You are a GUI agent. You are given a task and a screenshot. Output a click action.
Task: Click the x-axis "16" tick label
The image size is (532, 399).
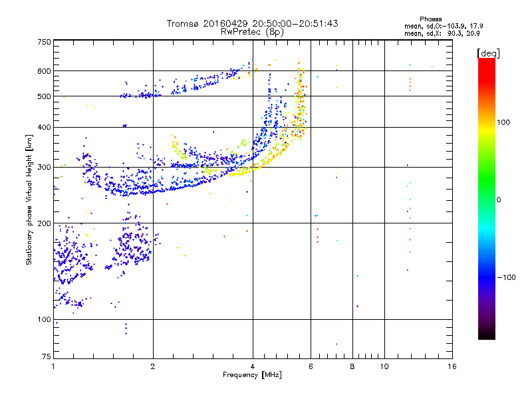[x=452, y=366]
